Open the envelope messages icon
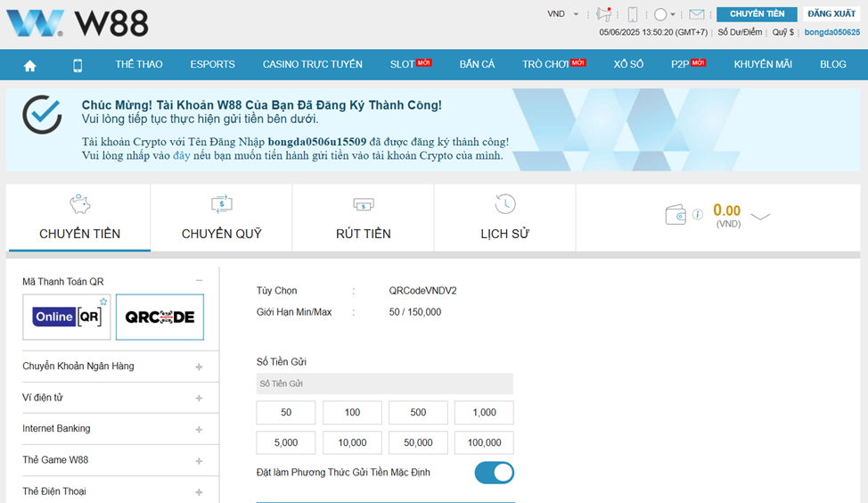 [697, 14]
